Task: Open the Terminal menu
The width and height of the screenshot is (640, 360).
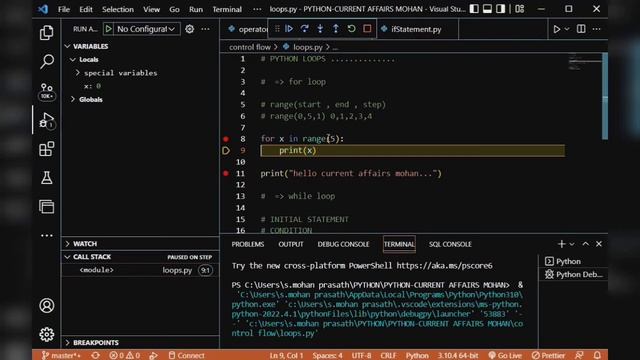Action: tap(227, 9)
